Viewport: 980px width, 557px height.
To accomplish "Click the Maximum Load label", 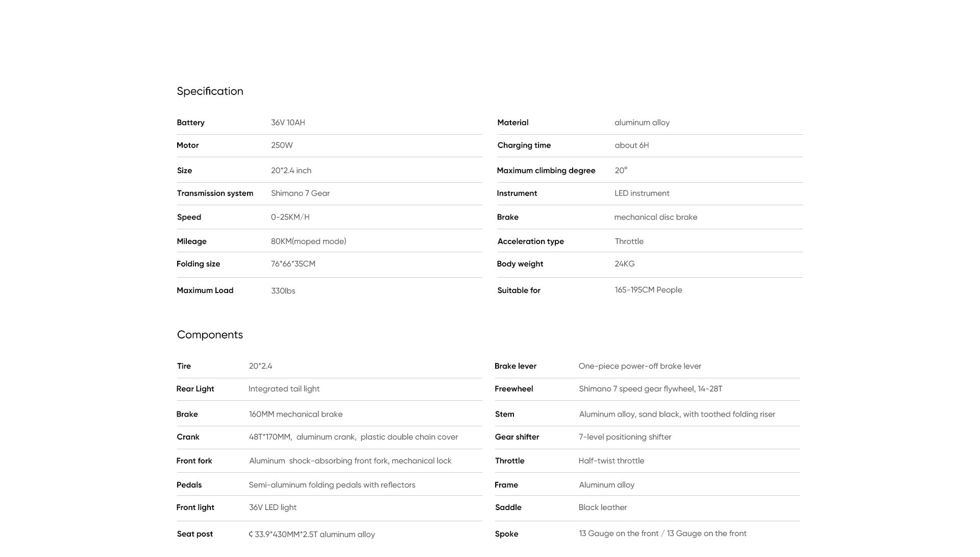I will [x=205, y=290].
